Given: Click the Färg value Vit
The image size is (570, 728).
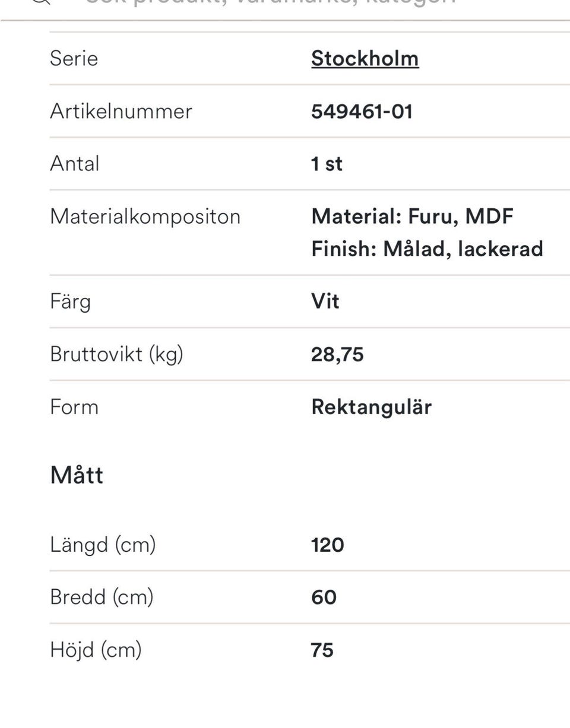Looking at the screenshot, I should (325, 301).
